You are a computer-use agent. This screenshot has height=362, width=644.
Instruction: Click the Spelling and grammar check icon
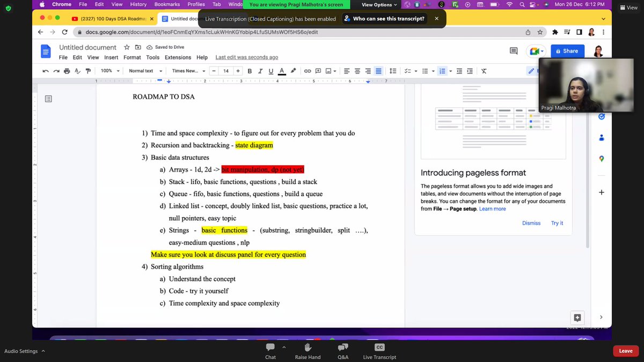[78, 71]
